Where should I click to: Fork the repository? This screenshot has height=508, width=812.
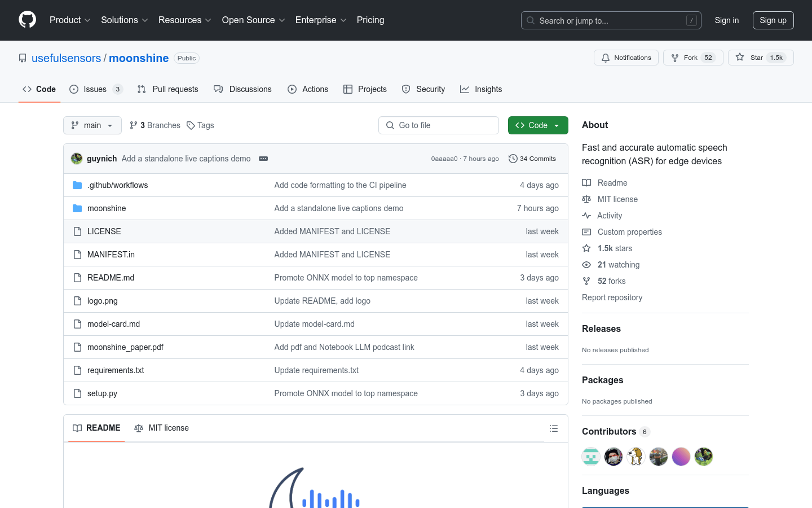693,58
